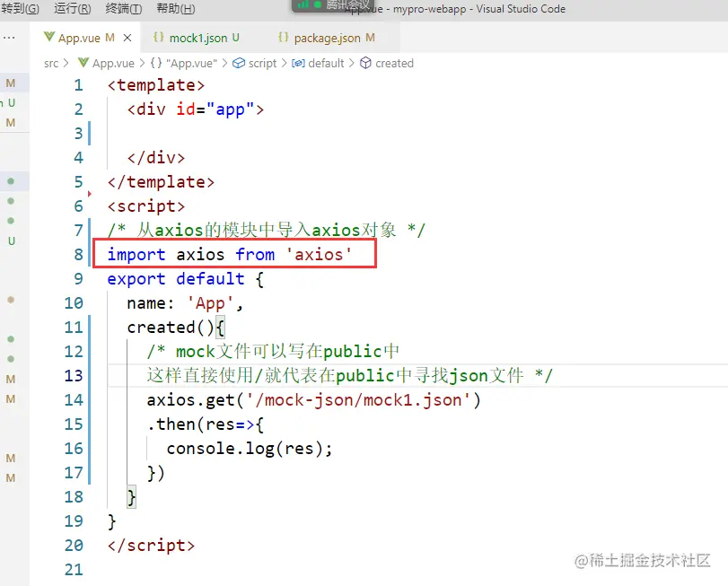728x586 pixels.
Task: Click the JSON braces icon on package.json tab
Action: 284,37
